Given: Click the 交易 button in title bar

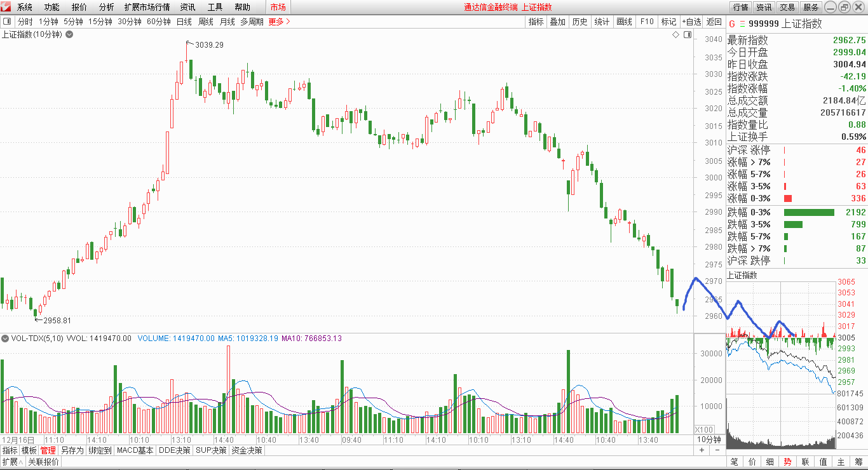Looking at the screenshot, I should [787, 7].
